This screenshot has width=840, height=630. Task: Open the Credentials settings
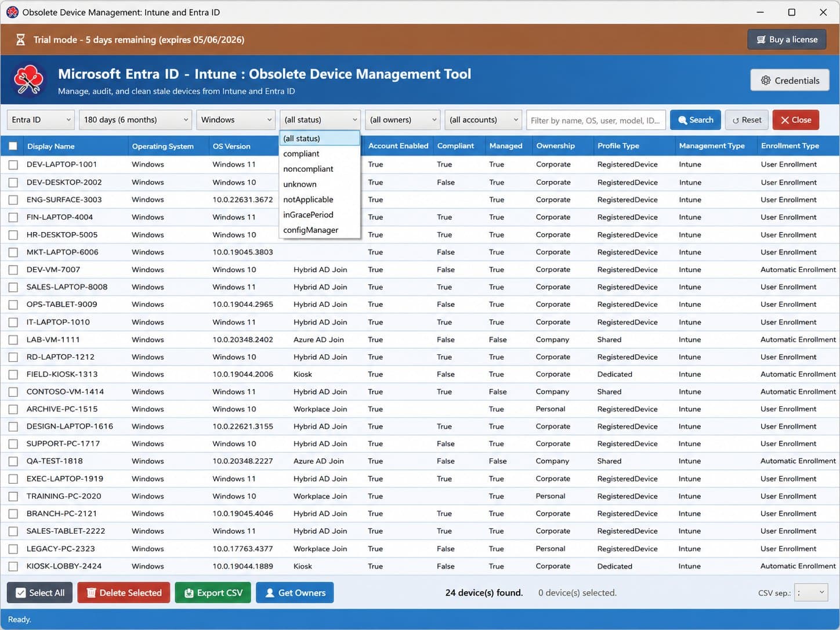coord(790,80)
